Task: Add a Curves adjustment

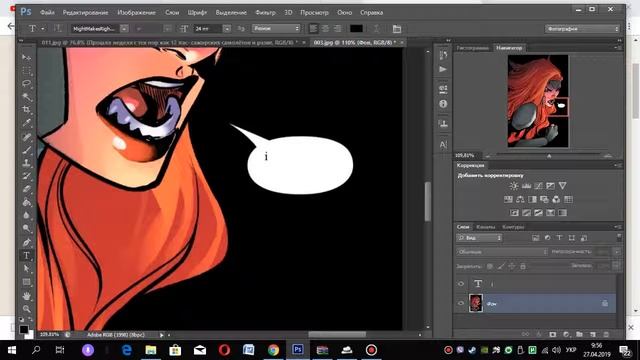Action: point(538,186)
